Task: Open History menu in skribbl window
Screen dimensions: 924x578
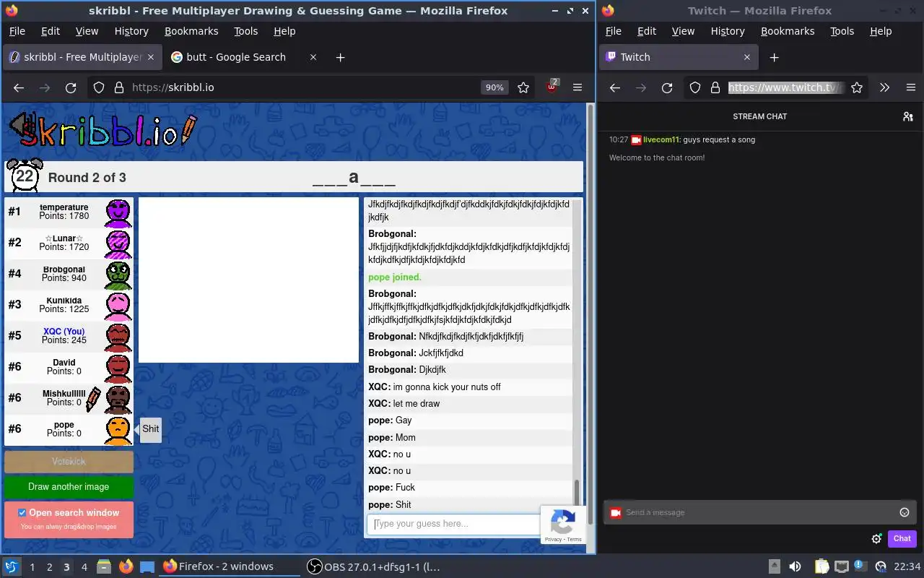Action: point(131,31)
